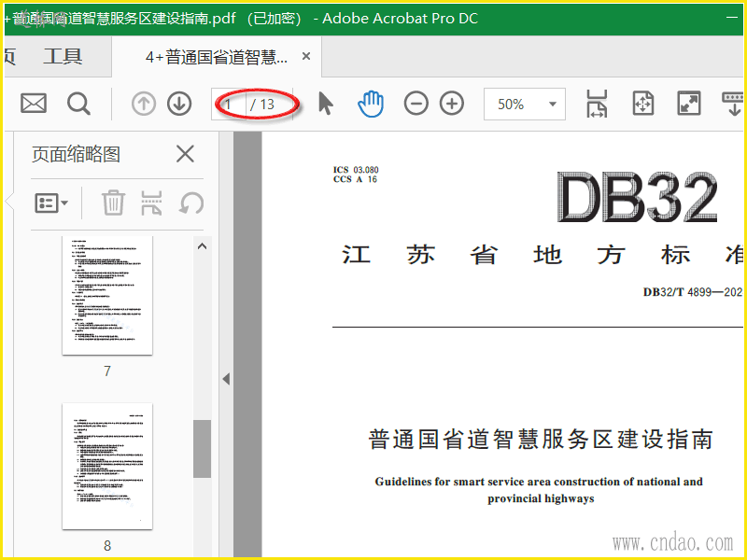The width and height of the screenshot is (747, 560).
Task: Select the arrow selection tool
Action: 325,104
